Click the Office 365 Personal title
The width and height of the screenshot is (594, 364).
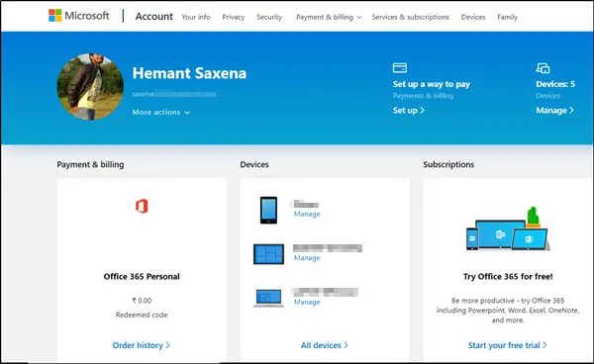tap(142, 277)
